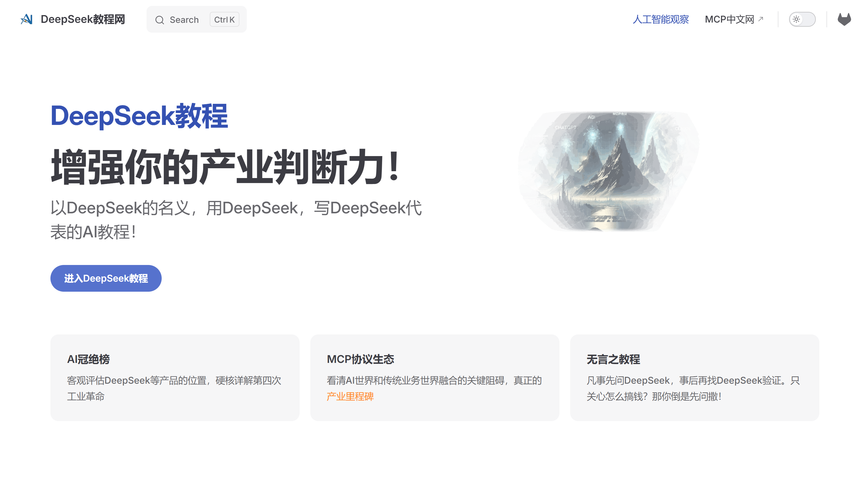The width and height of the screenshot is (868, 481).
Task: Focus the Search input box
Action: click(x=196, y=20)
